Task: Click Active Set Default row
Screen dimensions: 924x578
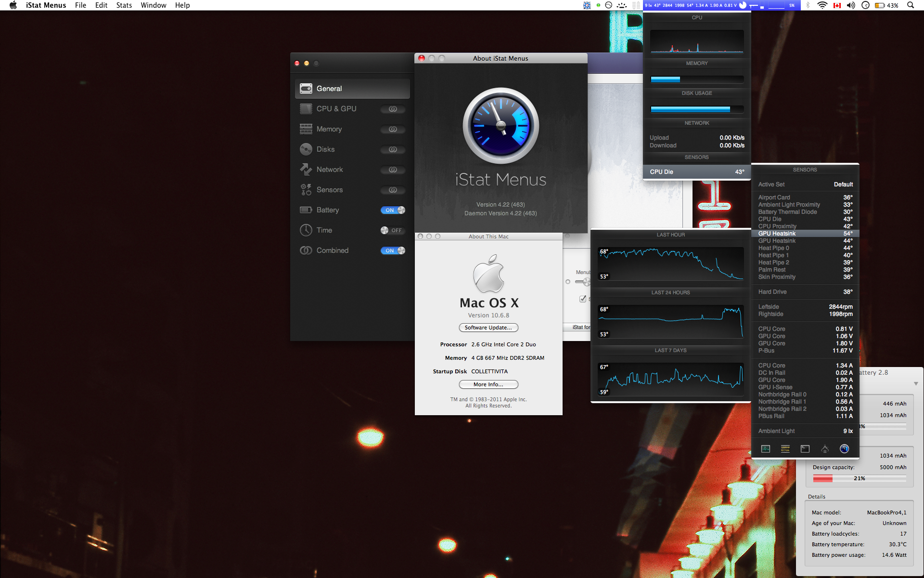Action: [805, 184]
